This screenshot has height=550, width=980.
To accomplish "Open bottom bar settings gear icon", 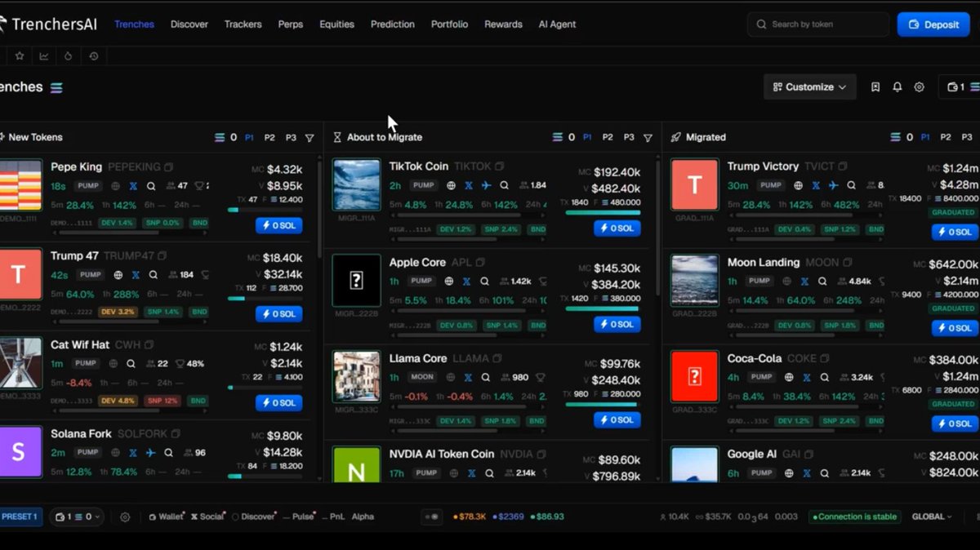I will [125, 517].
